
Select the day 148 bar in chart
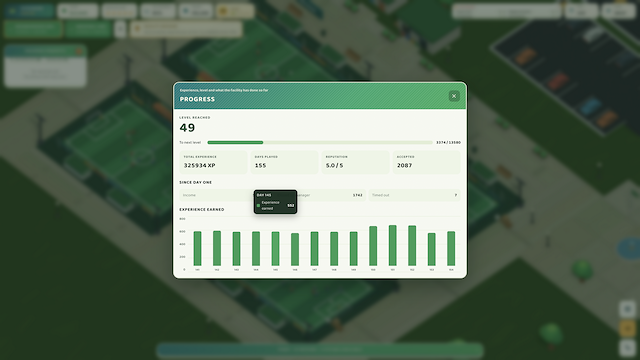[334, 249]
